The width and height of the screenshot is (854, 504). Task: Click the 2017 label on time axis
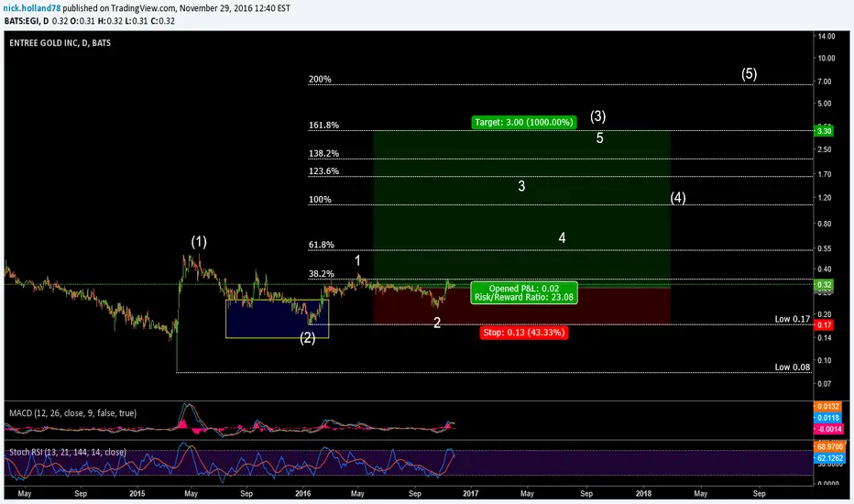pos(470,494)
